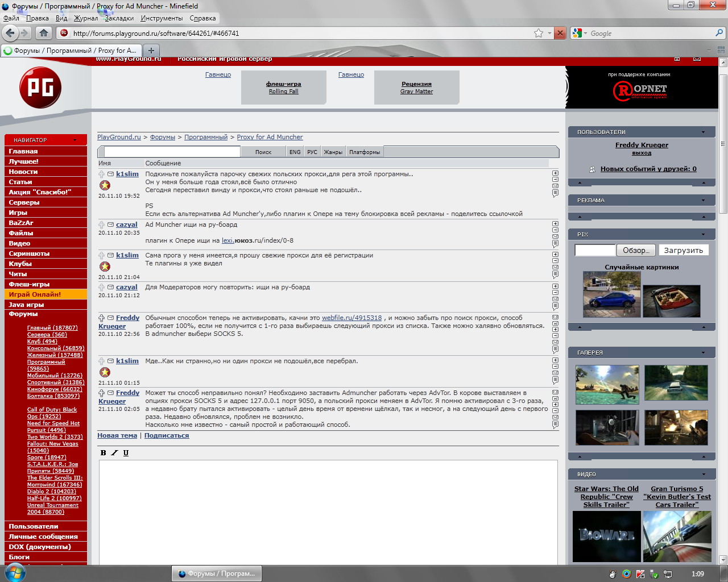Open Болталка (853097) forum link
The width and height of the screenshot is (728, 582).
click(x=53, y=396)
